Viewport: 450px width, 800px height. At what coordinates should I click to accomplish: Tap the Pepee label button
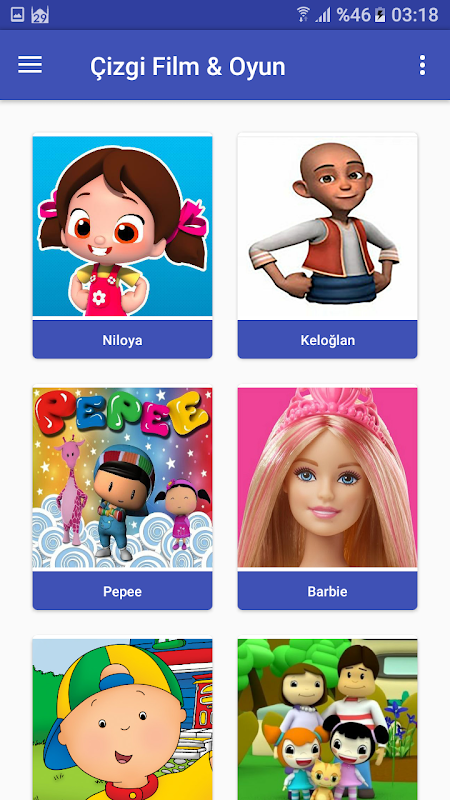[122, 591]
